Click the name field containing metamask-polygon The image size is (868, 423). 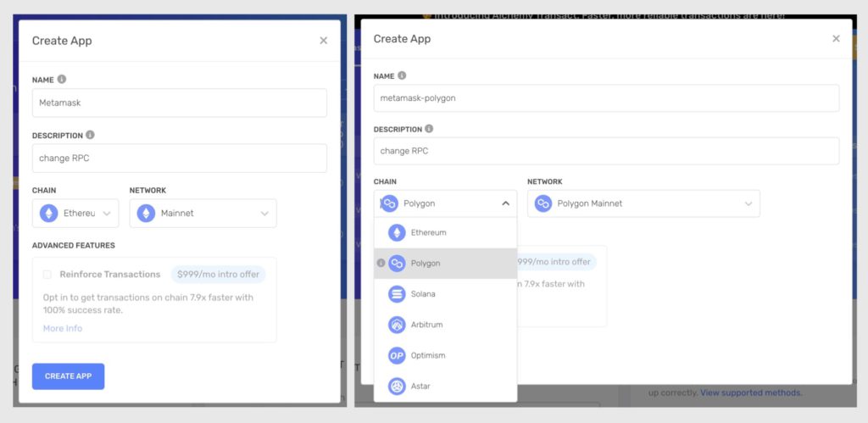[x=605, y=97]
